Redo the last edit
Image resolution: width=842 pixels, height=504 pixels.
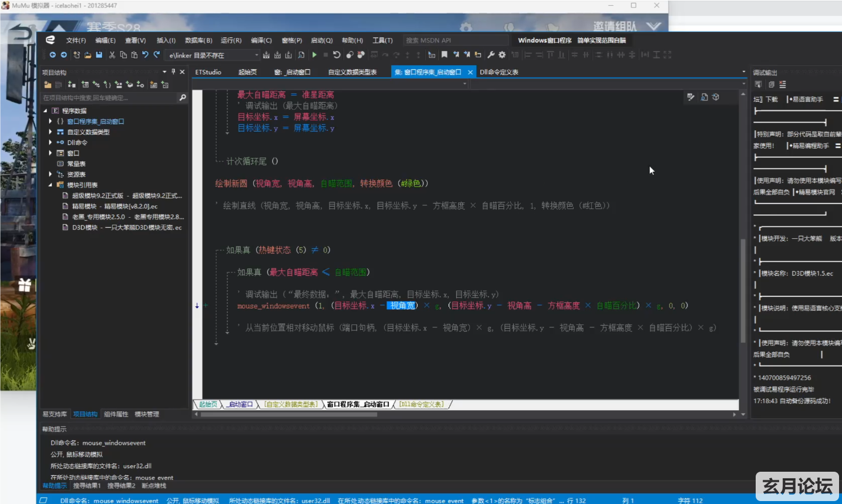pyautogui.click(x=157, y=55)
